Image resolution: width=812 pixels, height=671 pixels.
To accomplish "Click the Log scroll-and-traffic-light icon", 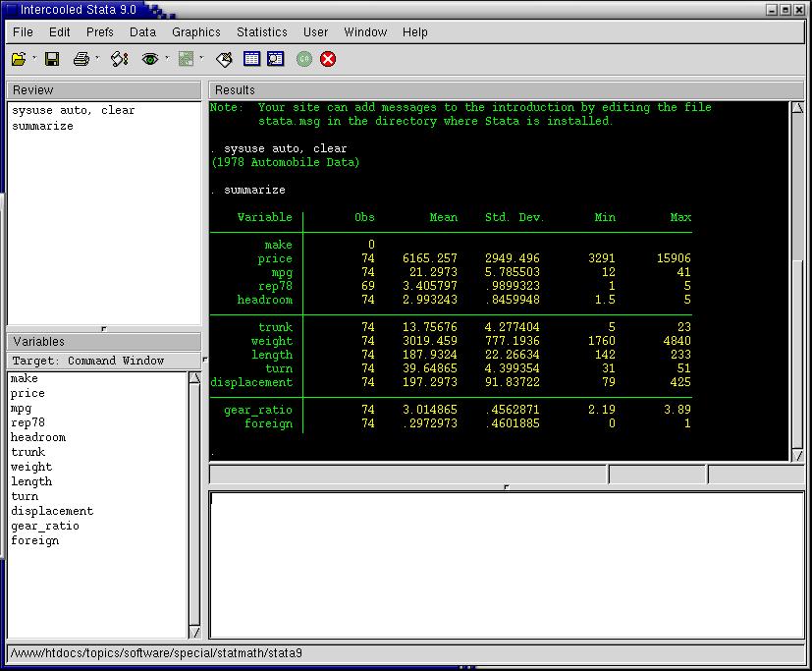I will coord(120,59).
